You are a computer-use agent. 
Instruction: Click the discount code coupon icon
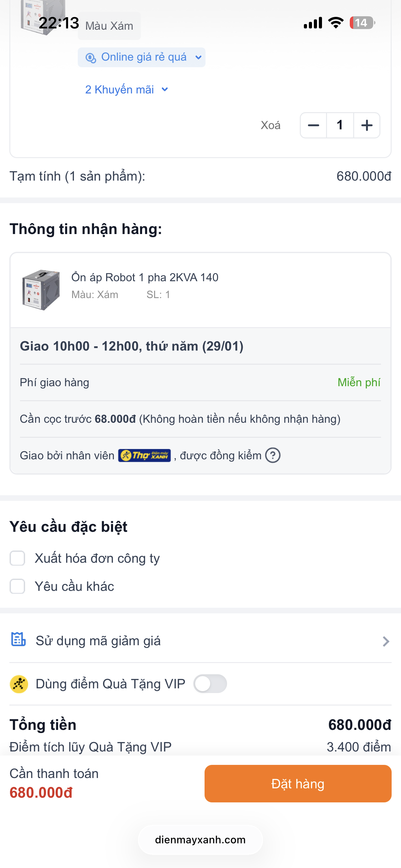coord(18,640)
